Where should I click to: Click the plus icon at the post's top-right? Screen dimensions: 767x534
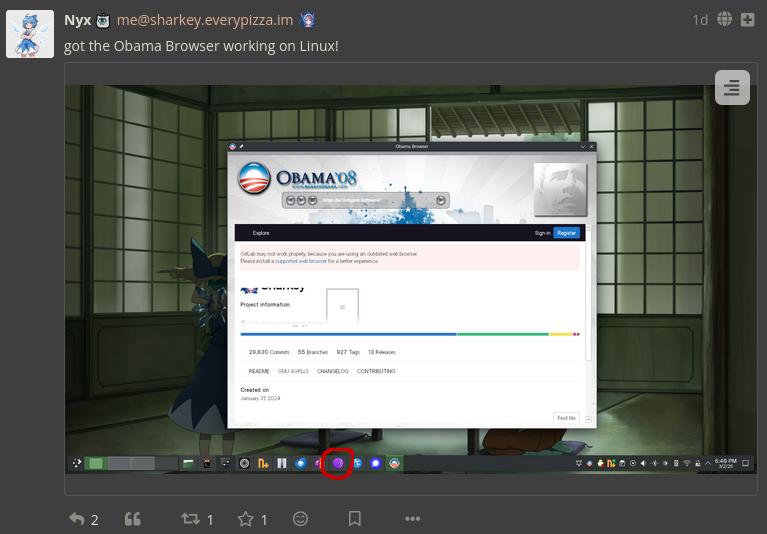coord(747,20)
